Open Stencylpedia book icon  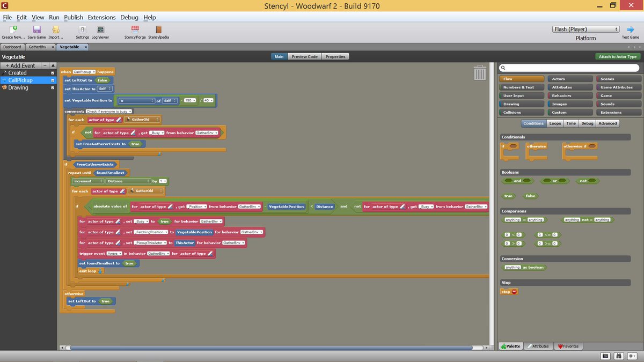(158, 30)
